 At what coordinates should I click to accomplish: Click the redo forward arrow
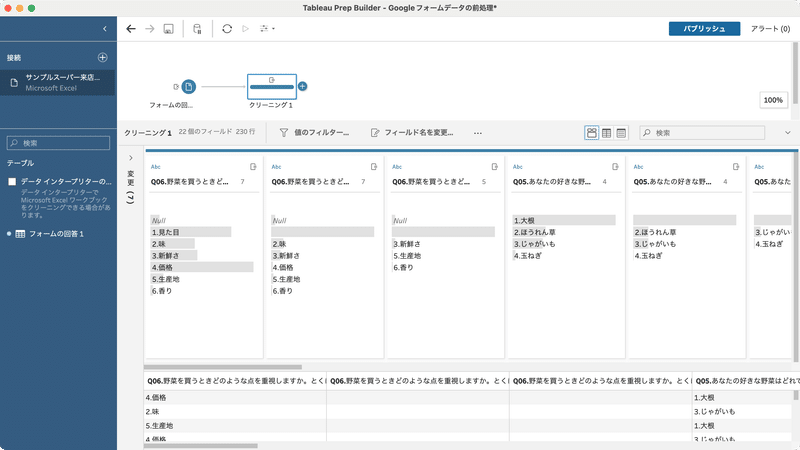pos(149,29)
